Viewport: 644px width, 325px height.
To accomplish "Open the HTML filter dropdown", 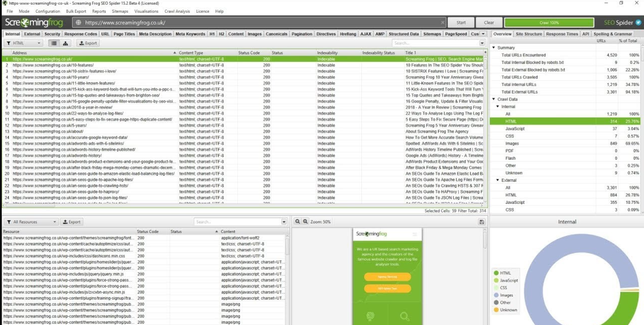I will (24, 43).
